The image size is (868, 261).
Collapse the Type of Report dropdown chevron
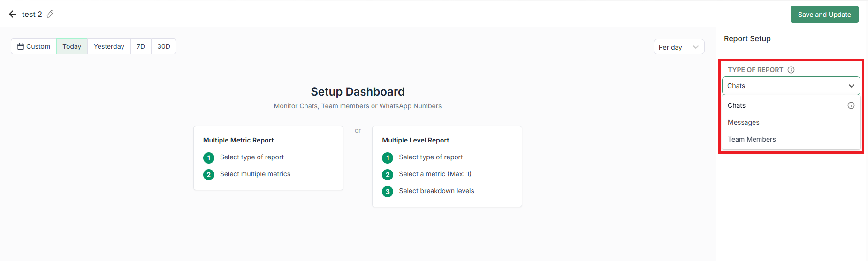coord(851,86)
